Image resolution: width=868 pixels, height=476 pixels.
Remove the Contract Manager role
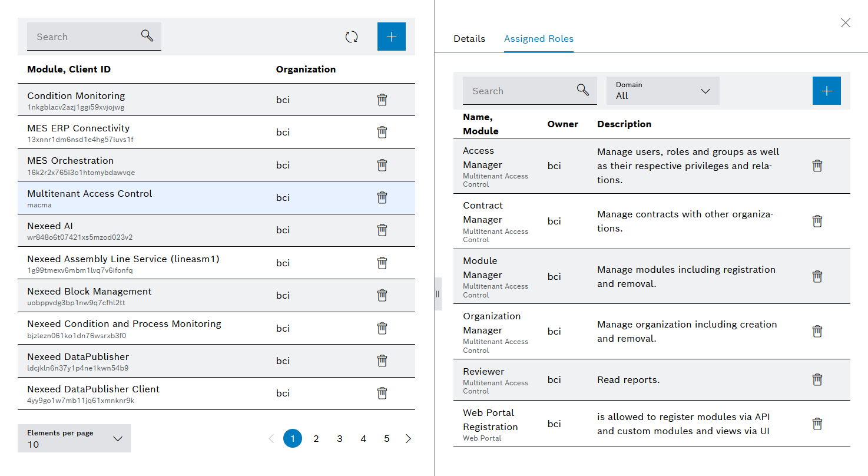tap(817, 222)
